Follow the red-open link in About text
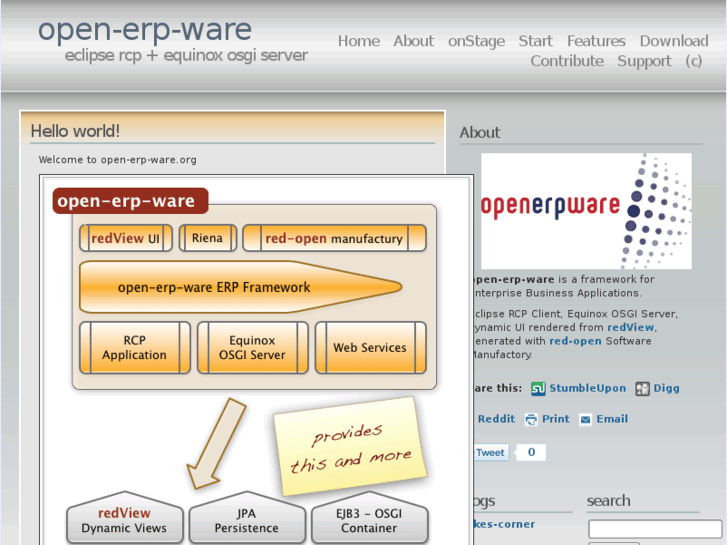 point(575,341)
